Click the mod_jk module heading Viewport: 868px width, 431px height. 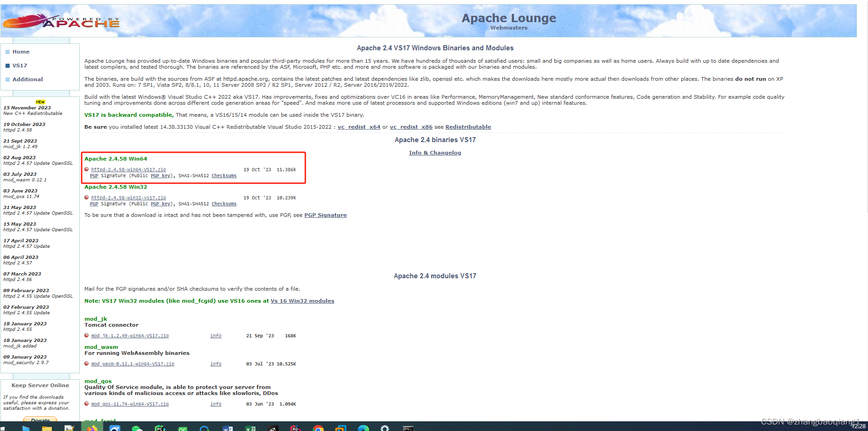click(x=96, y=319)
